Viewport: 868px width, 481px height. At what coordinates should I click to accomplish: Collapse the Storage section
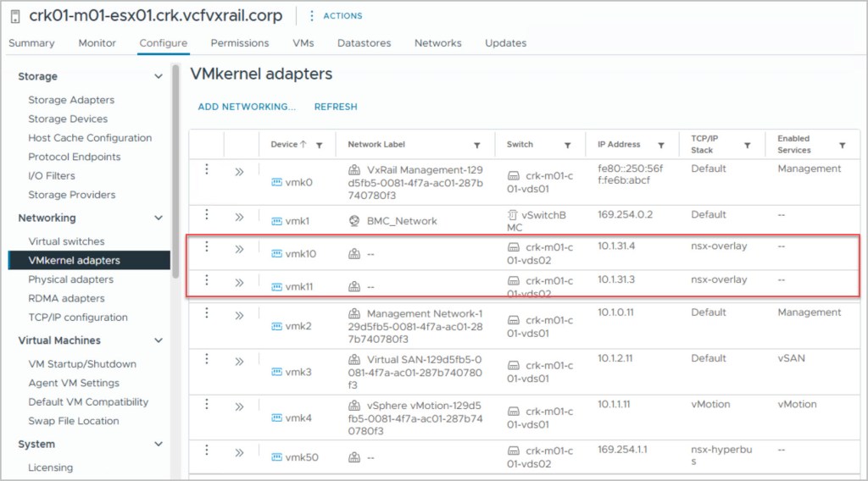[x=159, y=76]
